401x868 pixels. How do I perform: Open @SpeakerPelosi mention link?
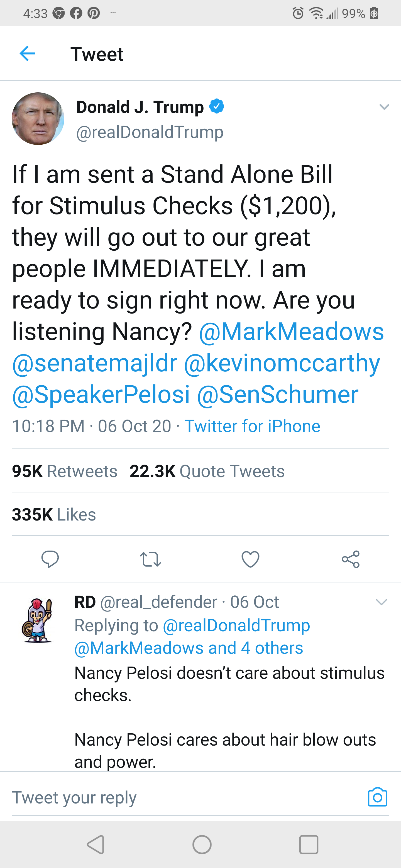pos(101,394)
